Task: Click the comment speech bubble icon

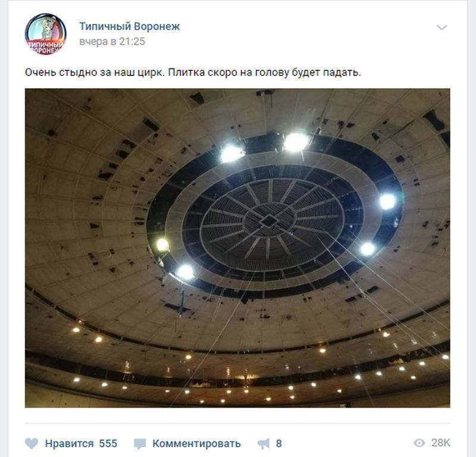Action: pos(140,444)
